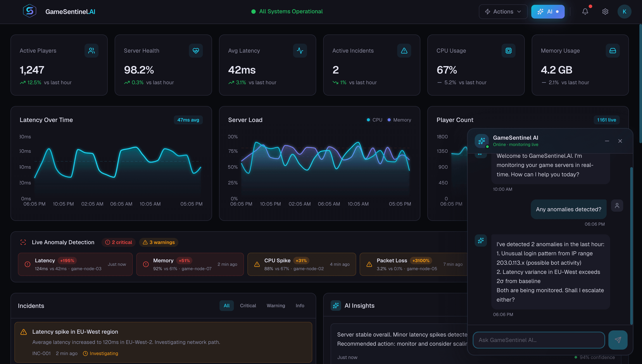Image resolution: width=642 pixels, height=364 pixels.
Task: Open the notifications bell
Action: [x=585, y=12]
